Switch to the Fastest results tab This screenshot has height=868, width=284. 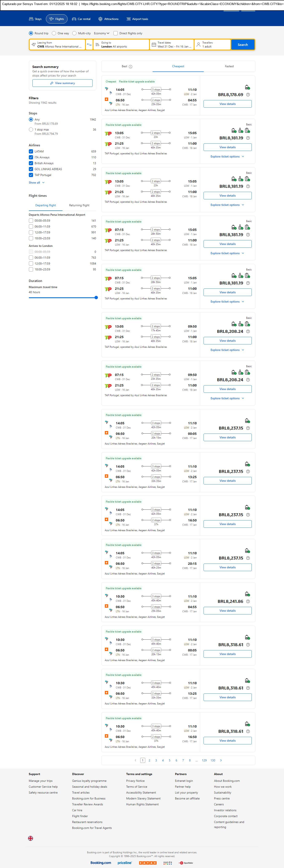pos(229,66)
